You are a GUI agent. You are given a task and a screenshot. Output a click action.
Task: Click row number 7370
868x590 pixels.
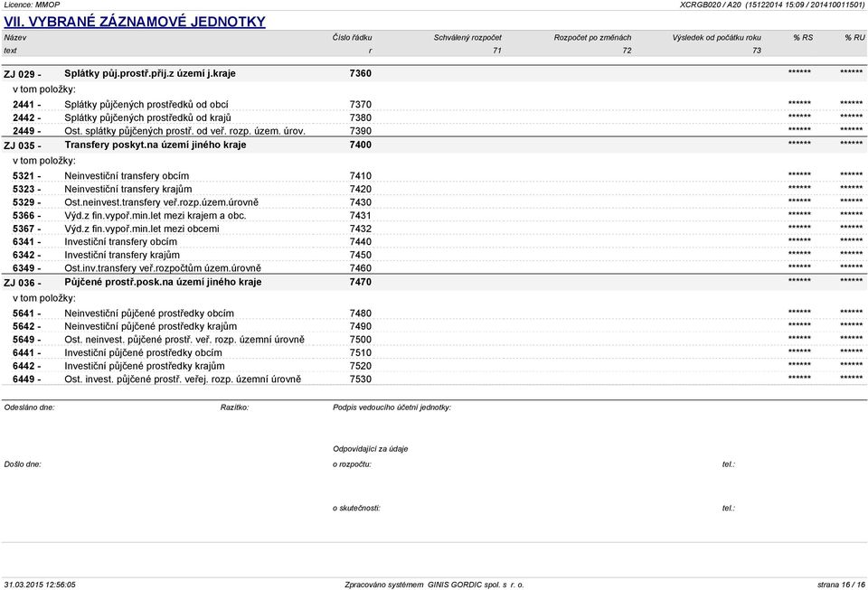[x=361, y=105]
